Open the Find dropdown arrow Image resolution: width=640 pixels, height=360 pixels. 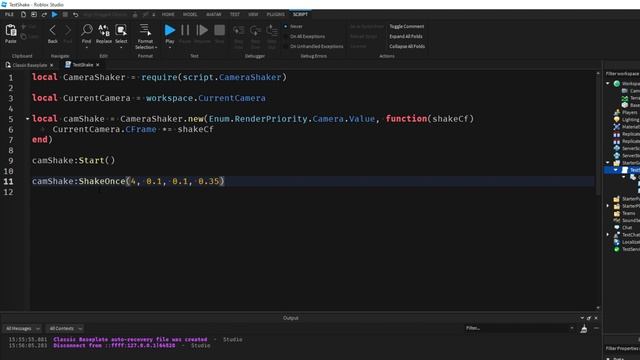(86, 47)
